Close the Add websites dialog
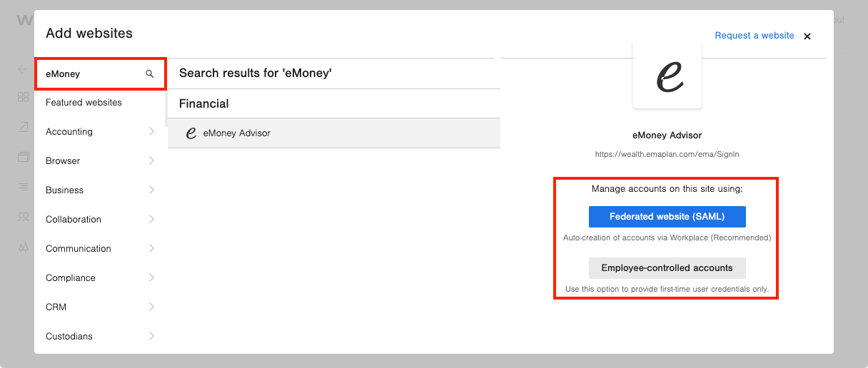The image size is (868, 368). (x=807, y=36)
